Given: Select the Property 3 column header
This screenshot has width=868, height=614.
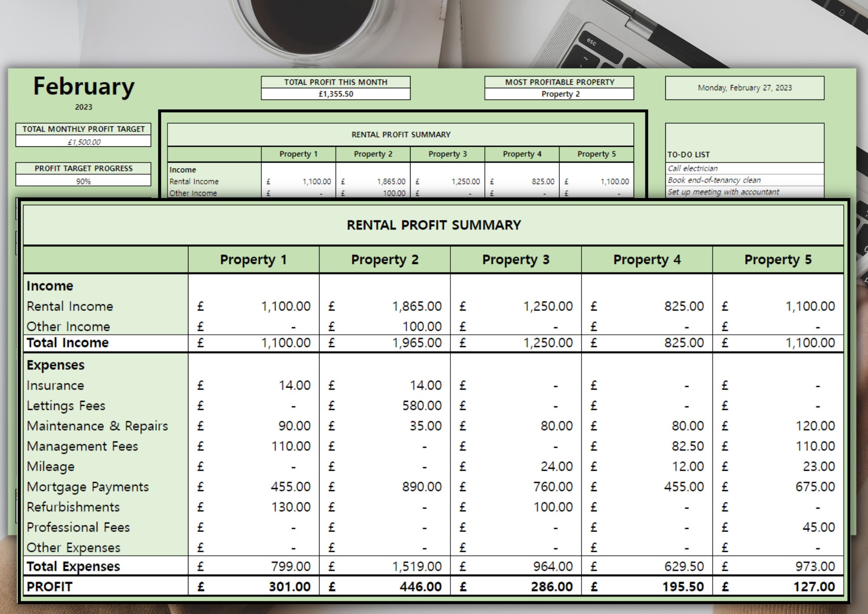Looking at the screenshot, I should [x=516, y=258].
